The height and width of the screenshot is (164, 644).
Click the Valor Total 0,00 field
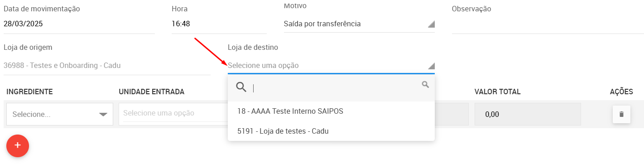(528, 114)
